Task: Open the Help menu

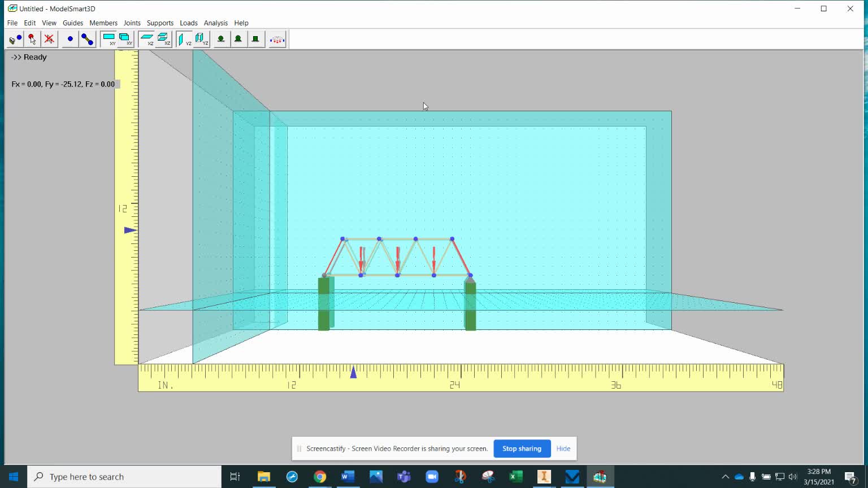Action: pyautogui.click(x=241, y=23)
